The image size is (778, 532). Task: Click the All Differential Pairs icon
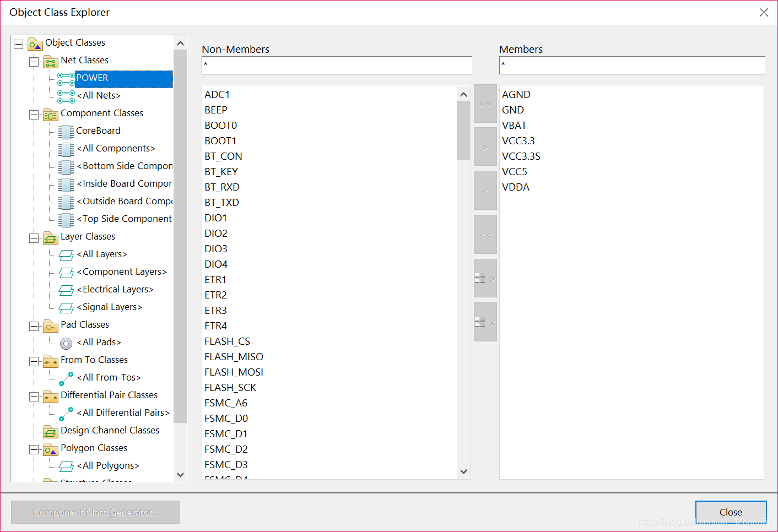[66, 414]
